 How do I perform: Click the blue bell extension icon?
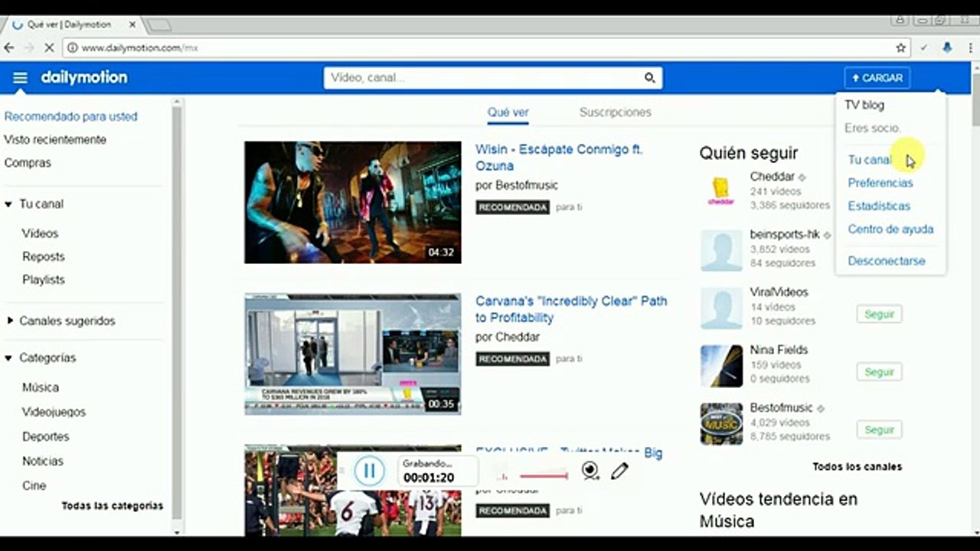(947, 47)
